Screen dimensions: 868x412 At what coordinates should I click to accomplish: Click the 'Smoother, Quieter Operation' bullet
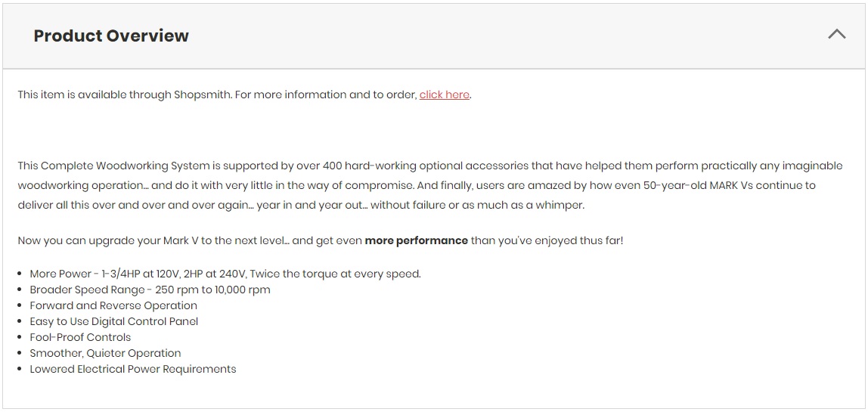105,353
